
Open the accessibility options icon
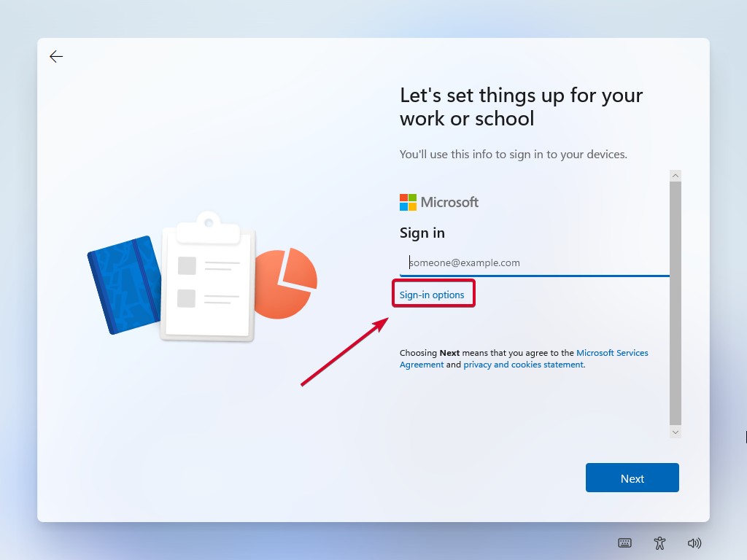coord(659,542)
